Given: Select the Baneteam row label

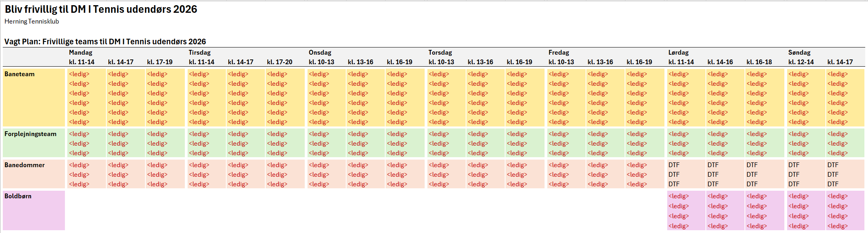Looking at the screenshot, I should [20, 74].
